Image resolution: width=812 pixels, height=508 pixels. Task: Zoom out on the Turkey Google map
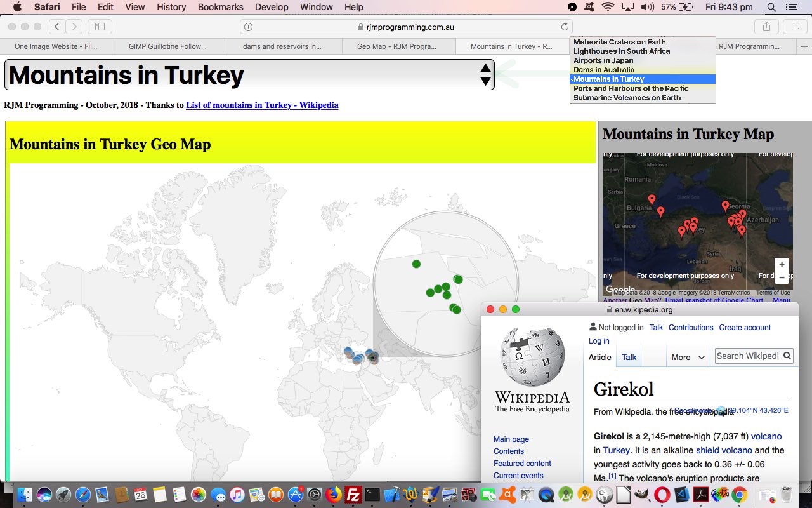pyautogui.click(x=782, y=277)
